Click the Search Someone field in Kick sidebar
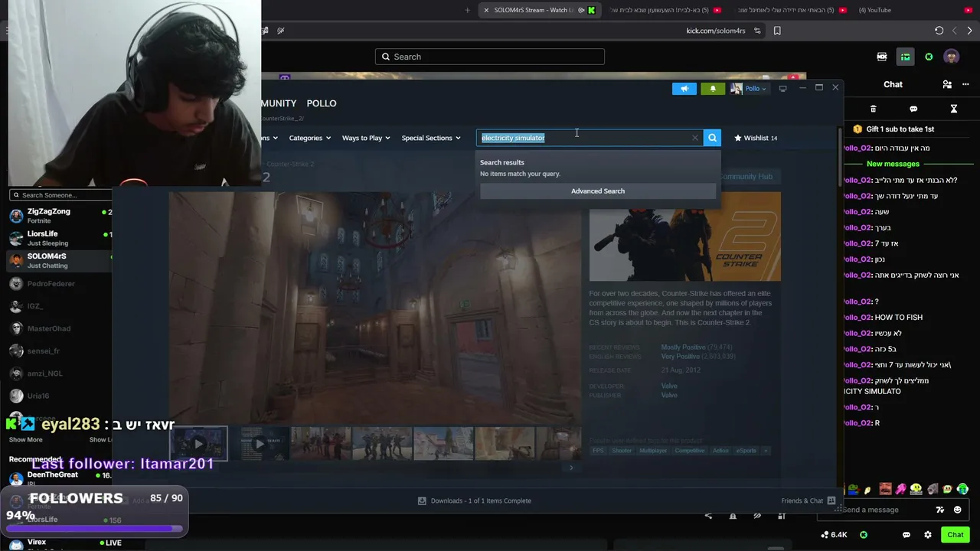The width and height of the screenshot is (980, 551). pyautogui.click(x=60, y=195)
